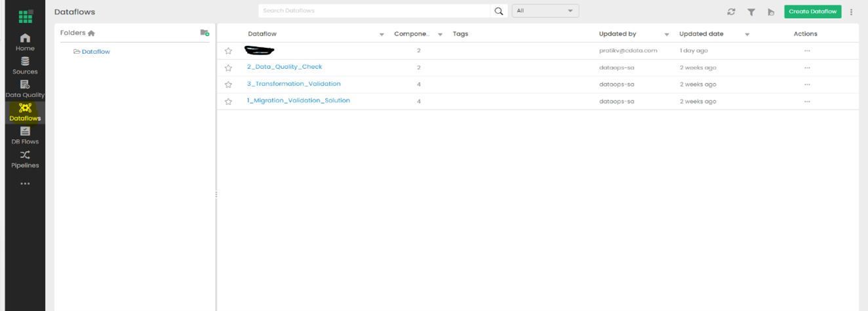Star the 2_Data_Quality_Check dataflow as favorite
Screen dimensions: 868x311
pos(228,68)
